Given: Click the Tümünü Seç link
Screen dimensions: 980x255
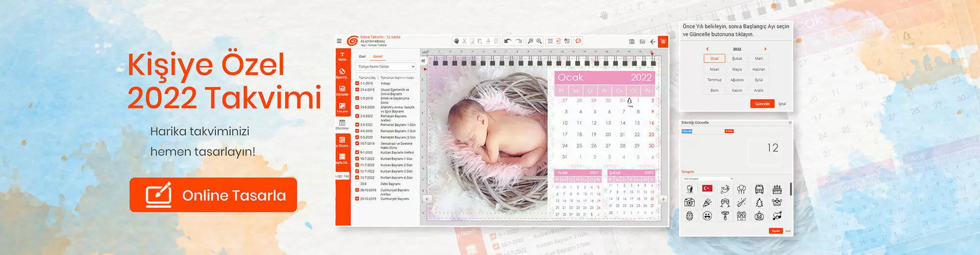Looking at the screenshot, I should pos(367,78).
